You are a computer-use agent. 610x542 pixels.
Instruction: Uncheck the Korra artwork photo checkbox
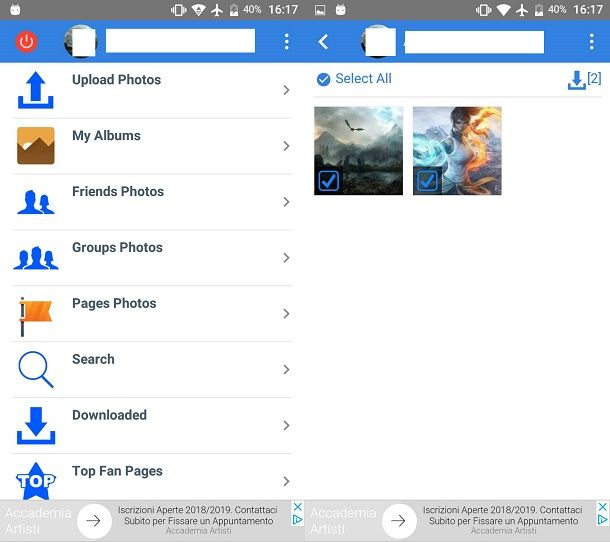427,181
